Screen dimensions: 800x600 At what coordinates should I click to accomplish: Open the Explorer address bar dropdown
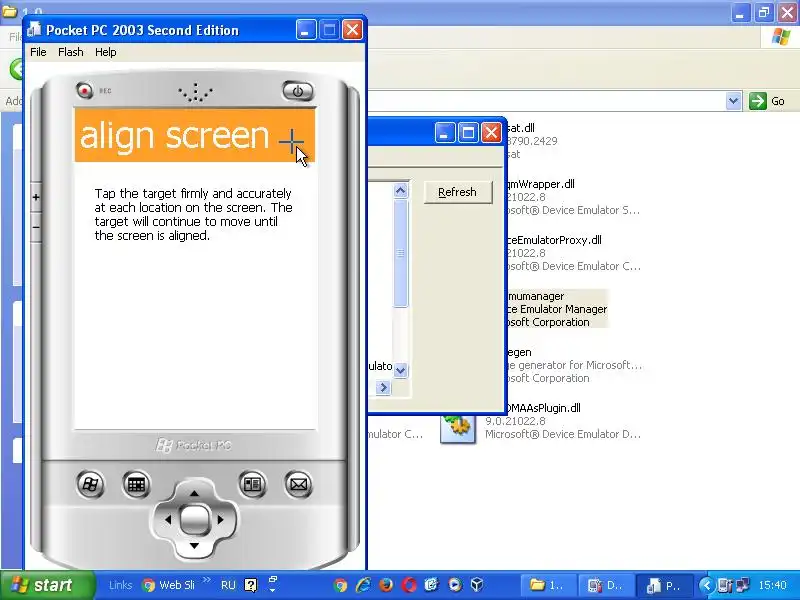click(x=733, y=101)
